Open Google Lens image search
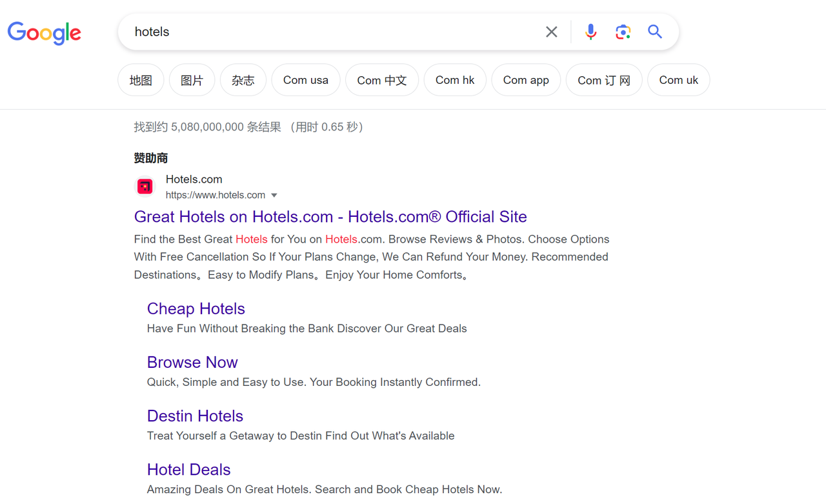The height and width of the screenshot is (504, 826). pyautogui.click(x=623, y=31)
